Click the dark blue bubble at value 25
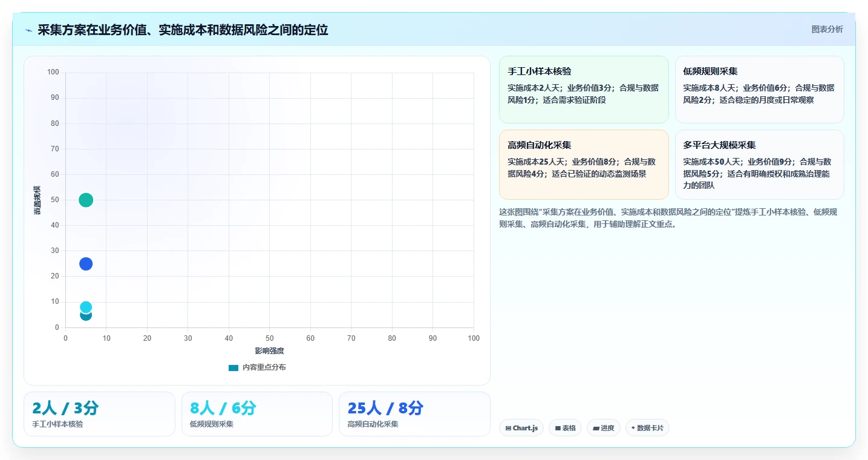This screenshot has width=868, height=460. pyautogui.click(x=86, y=264)
